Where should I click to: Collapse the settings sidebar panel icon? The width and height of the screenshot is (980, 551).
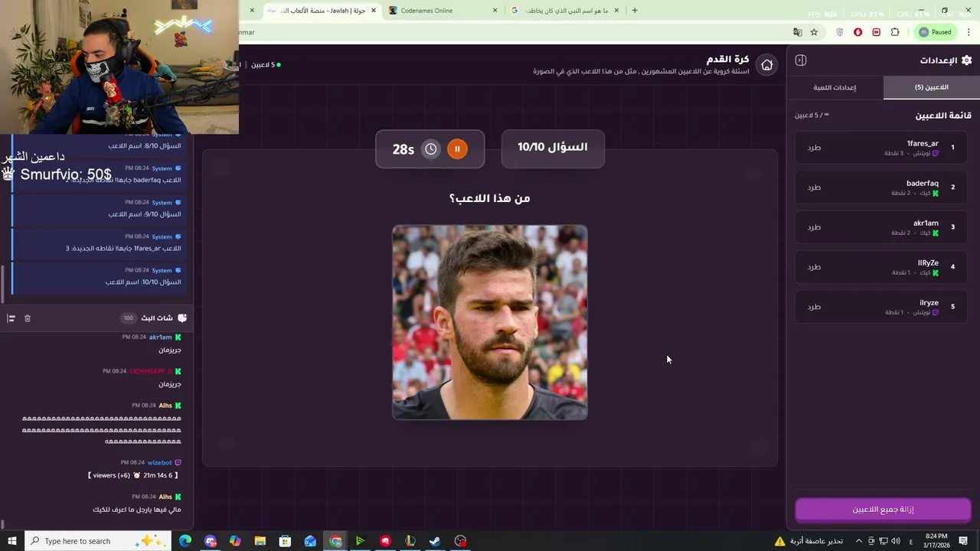(x=801, y=60)
